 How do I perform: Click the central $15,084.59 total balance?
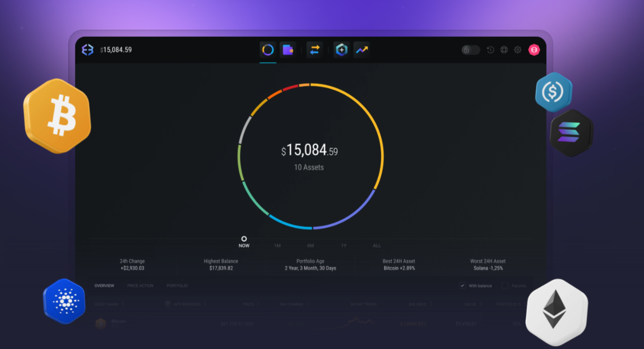coord(310,150)
